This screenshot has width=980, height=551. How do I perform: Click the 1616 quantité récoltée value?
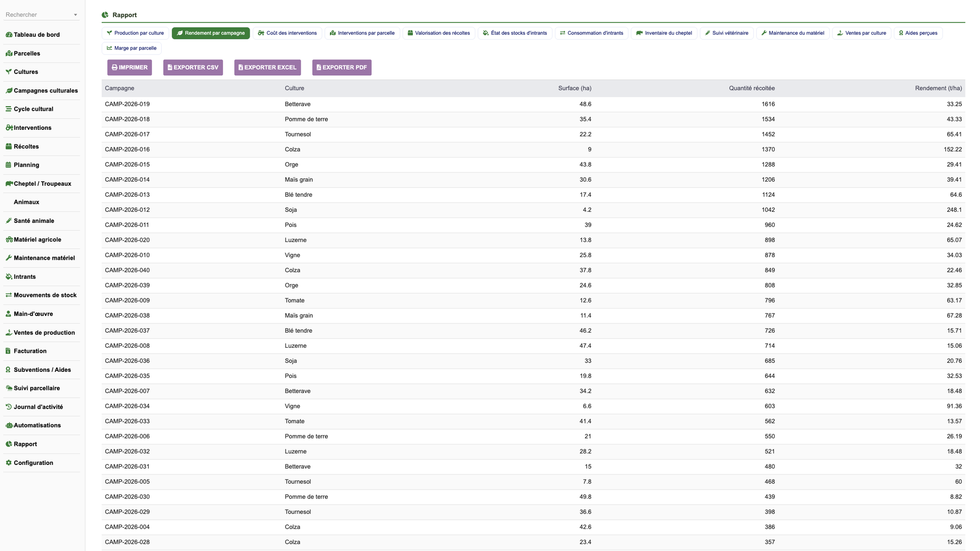pyautogui.click(x=768, y=104)
